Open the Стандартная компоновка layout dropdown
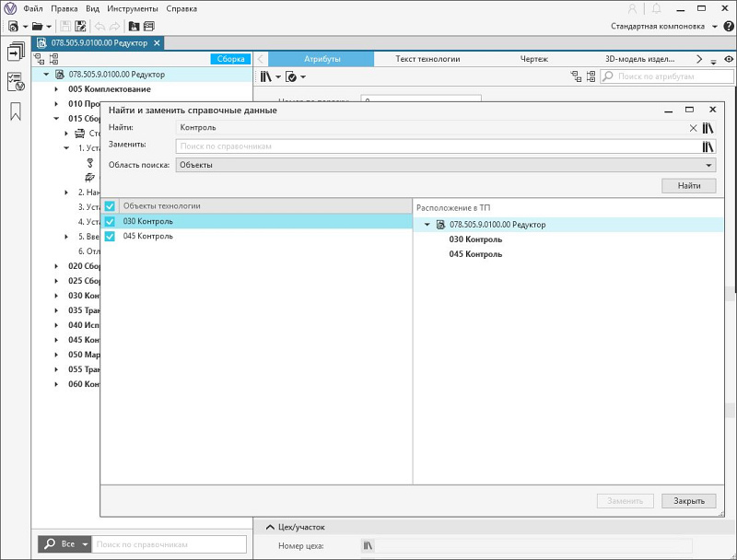 click(x=663, y=26)
